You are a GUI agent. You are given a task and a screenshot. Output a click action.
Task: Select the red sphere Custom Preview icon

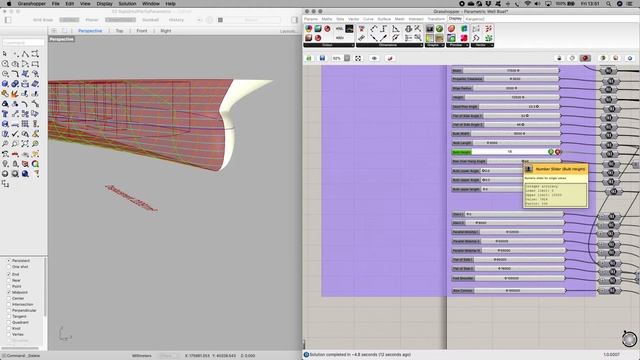pyautogui.click(x=451, y=29)
